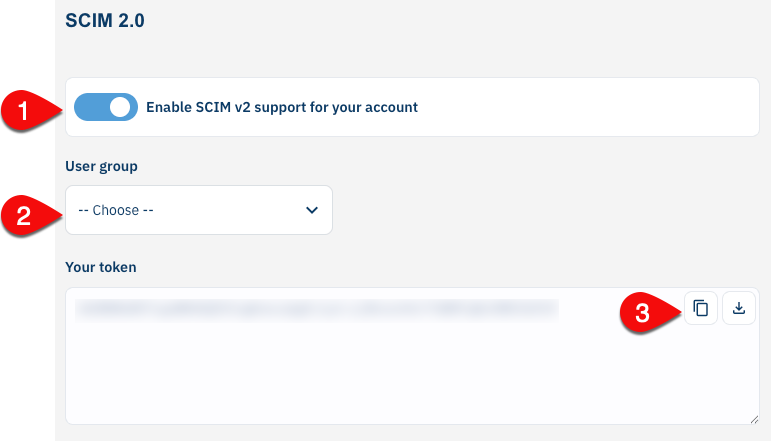Toggle the SCIM v2 support switch
This screenshot has width=771, height=441.
[x=105, y=107]
